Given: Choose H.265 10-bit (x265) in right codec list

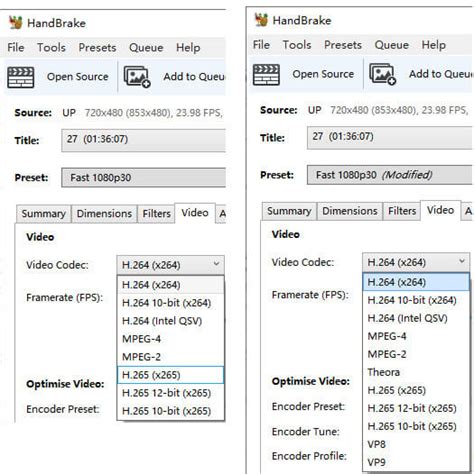Looking at the screenshot, I should (x=416, y=426).
